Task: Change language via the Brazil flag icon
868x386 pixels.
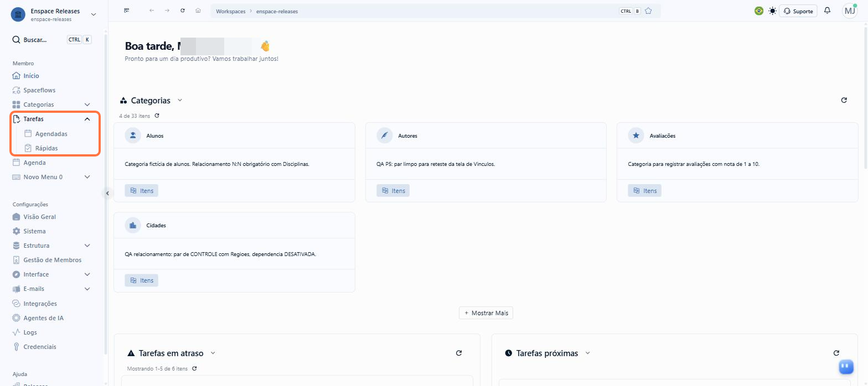Action: [759, 11]
